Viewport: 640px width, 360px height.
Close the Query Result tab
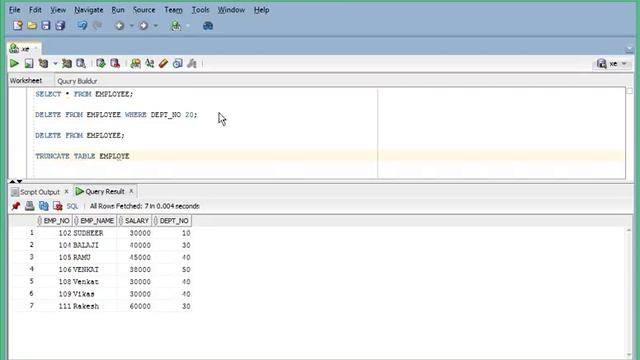tap(131, 191)
